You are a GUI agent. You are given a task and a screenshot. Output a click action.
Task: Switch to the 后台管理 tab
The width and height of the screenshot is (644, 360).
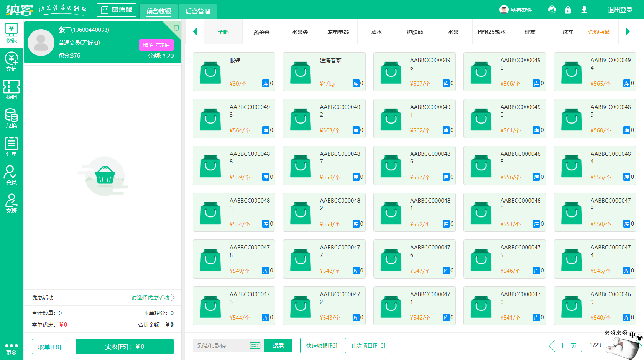point(198,11)
